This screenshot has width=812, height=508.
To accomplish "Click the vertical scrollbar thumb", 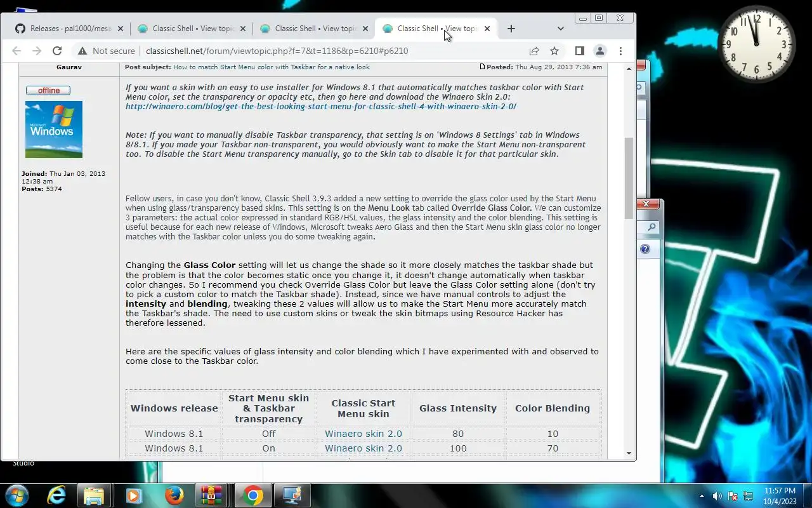I will click(x=629, y=178).
